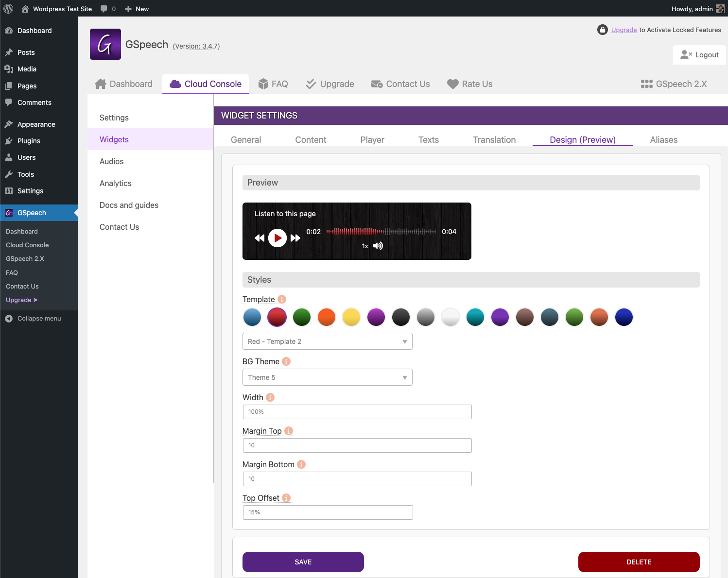Click the Template info icon

click(282, 299)
